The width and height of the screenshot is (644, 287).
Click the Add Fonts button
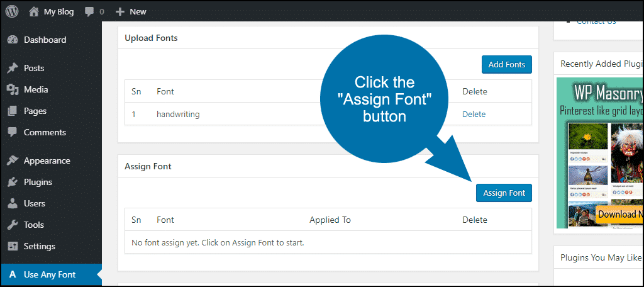tap(506, 65)
